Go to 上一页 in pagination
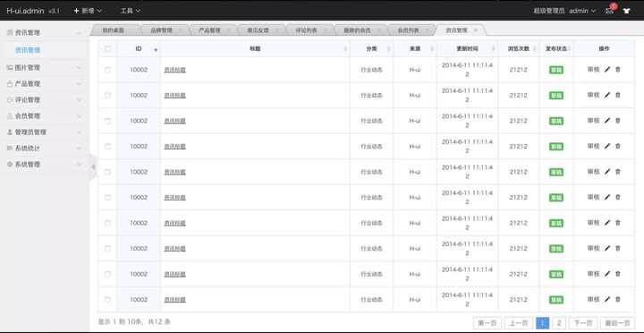The width and height of the screenshot is (644, 333). coord(518,323)
